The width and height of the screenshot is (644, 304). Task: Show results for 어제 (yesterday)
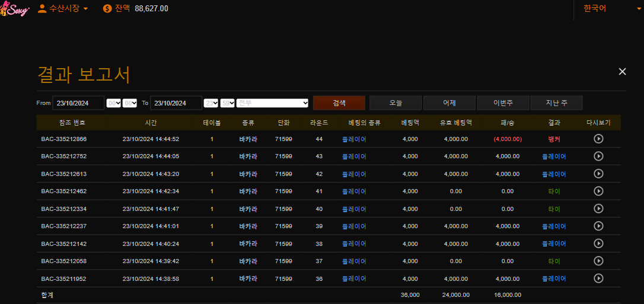tap(449, 103)
